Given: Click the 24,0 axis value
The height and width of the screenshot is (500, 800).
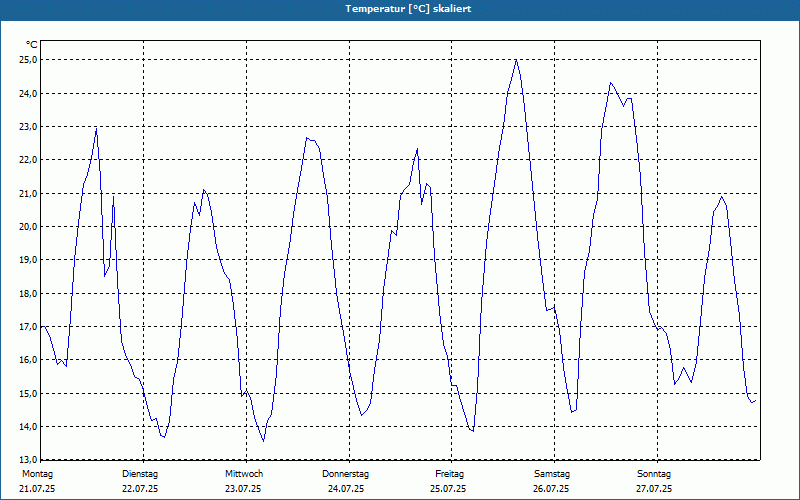Looking at the screenshot, I should [28, 93].
